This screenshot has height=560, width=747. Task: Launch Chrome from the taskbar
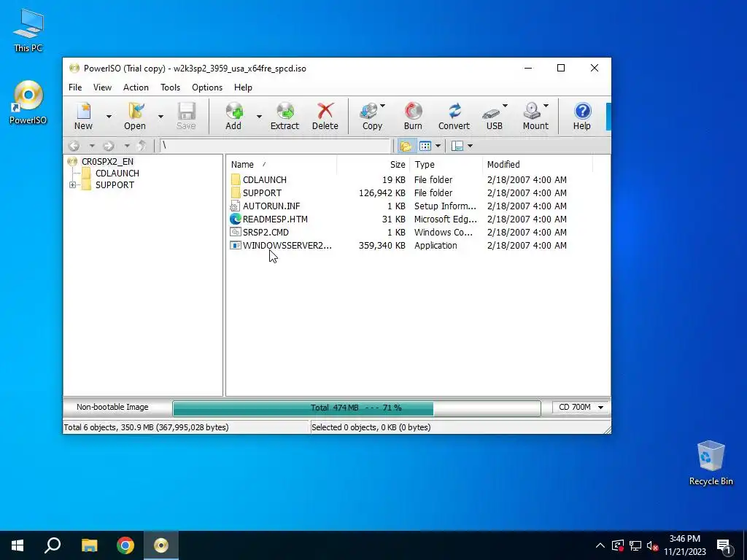pyautogui.click(x=125, y=545)
